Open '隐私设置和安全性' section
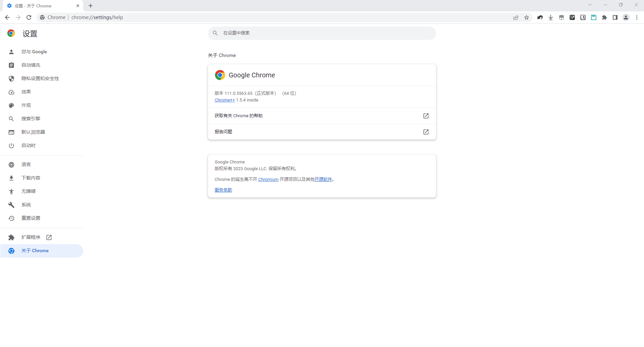644x347 pixels. (42, 78)
